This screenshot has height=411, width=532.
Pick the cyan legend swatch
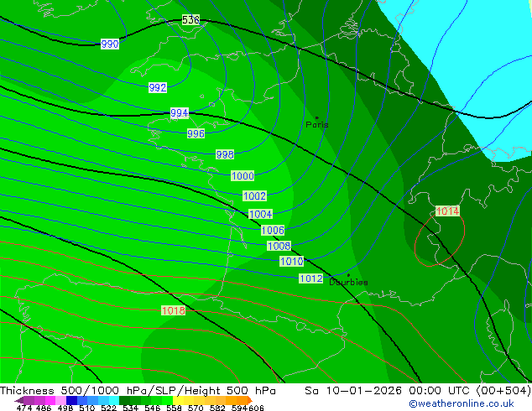(x=114, y=400)
